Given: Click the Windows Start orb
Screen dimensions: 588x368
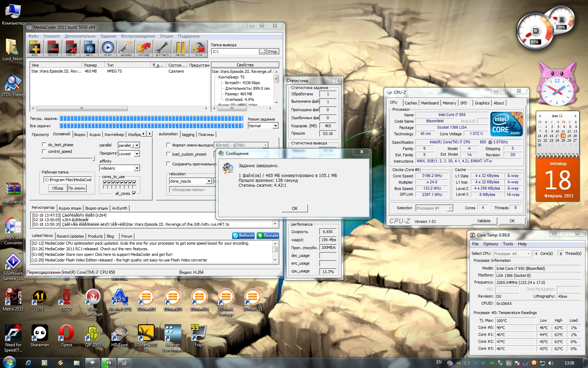Looking at the screenshot, I should (9, 362).
